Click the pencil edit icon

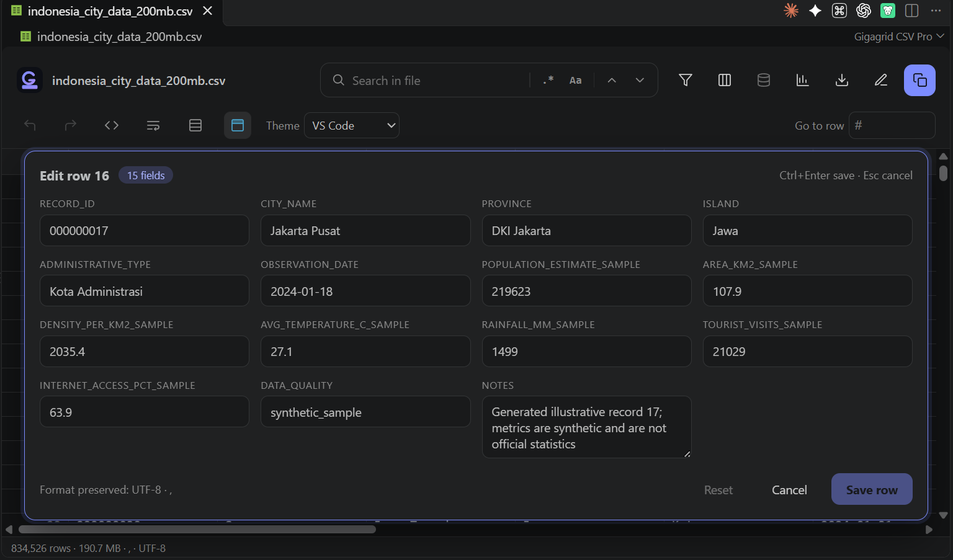[x=881, y=80]
